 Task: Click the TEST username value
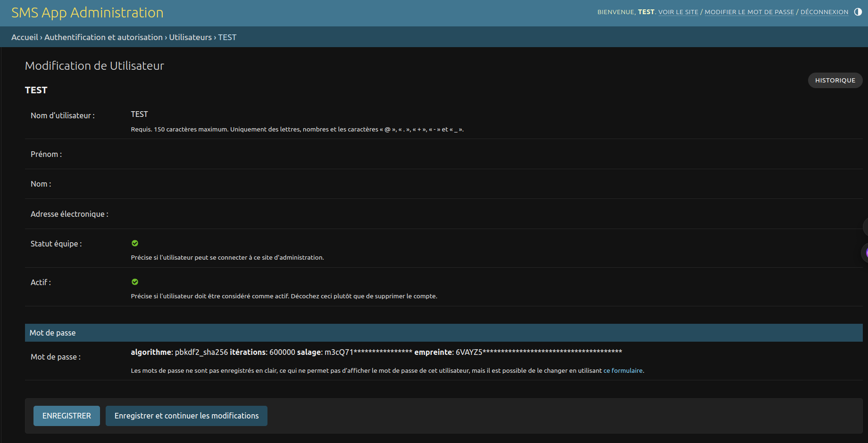(139, 115)
